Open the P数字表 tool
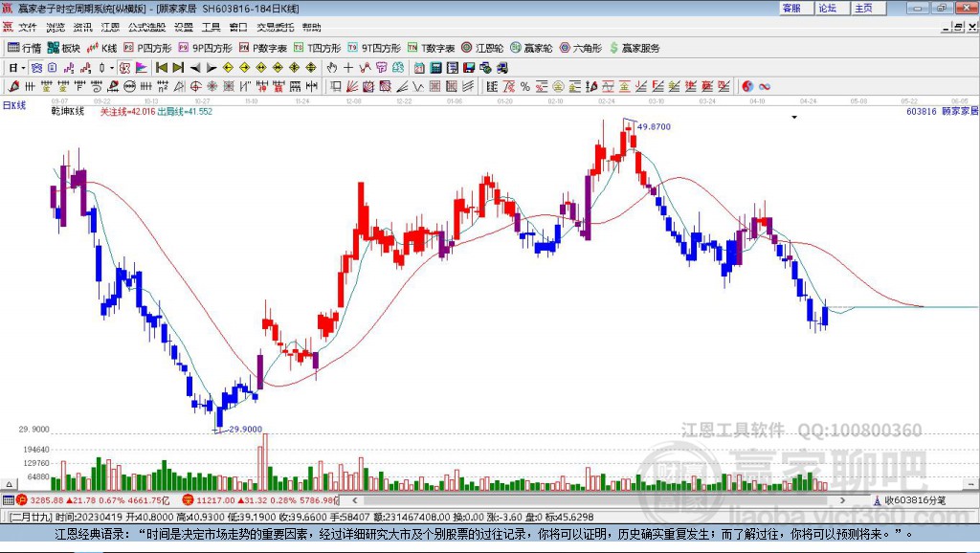980x553 pixels. (263, 48)
